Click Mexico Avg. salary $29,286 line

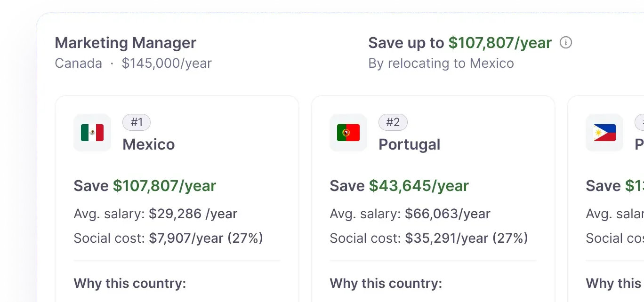(x=156, y=214)
